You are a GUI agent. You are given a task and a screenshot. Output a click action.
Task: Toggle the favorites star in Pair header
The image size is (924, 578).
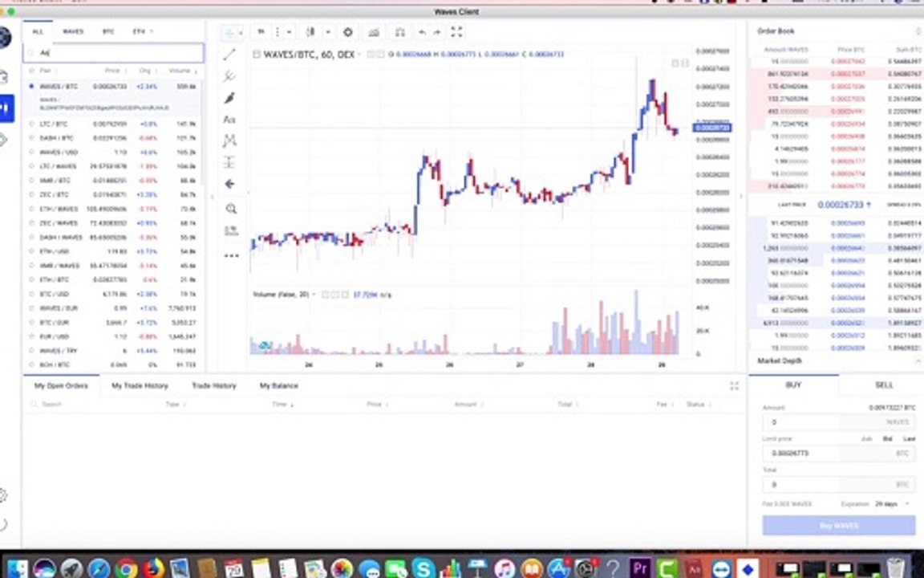32,71
